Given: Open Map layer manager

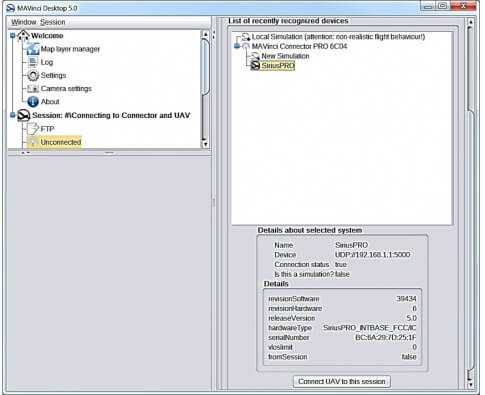Looking at the screenshot, I should tap(70, 49).
